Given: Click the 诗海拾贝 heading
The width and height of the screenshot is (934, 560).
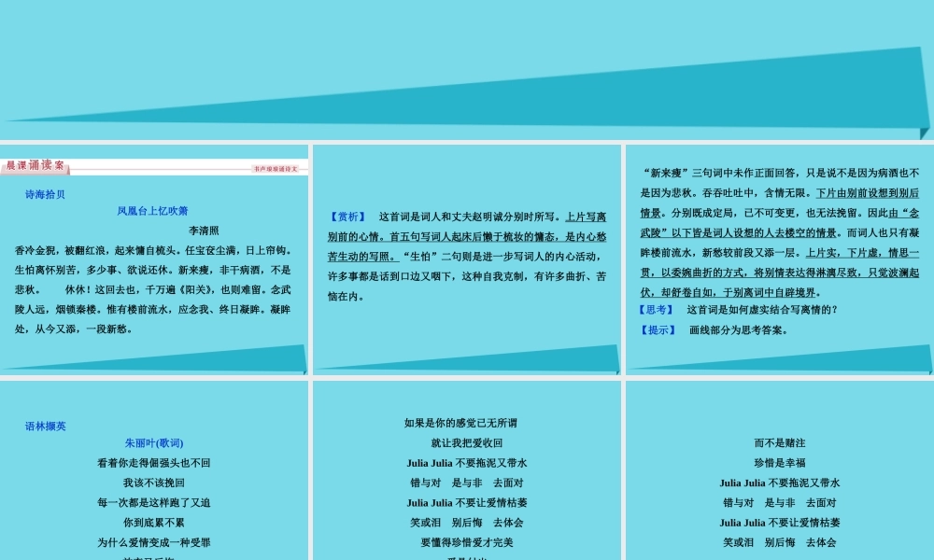Looking at the screenshot, I should (45, 195).
